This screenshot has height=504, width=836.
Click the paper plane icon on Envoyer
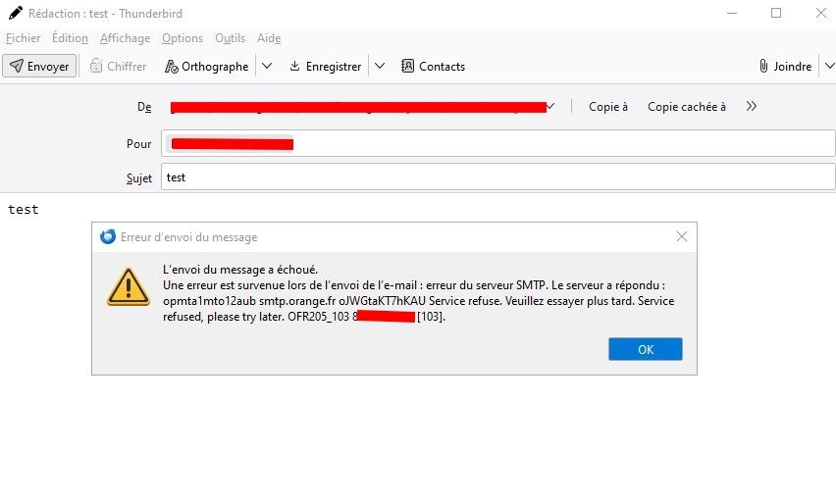(x=17, y=66)
